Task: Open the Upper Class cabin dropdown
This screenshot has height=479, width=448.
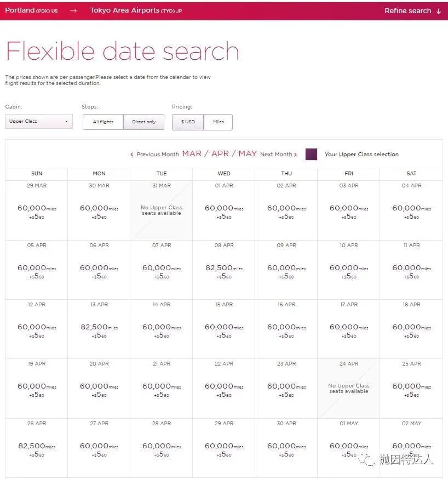Action: pos(39,121)
